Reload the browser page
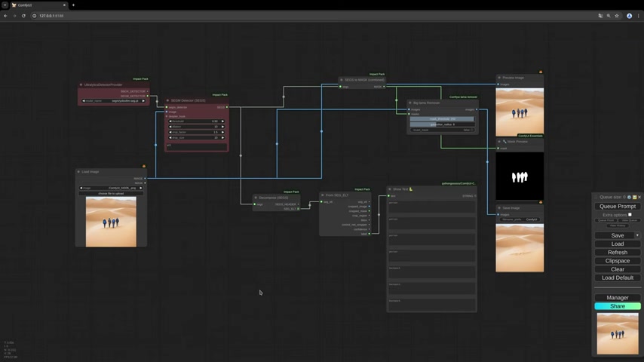The height and width of the screenshot is (362, 644). [x=23, y=15]
